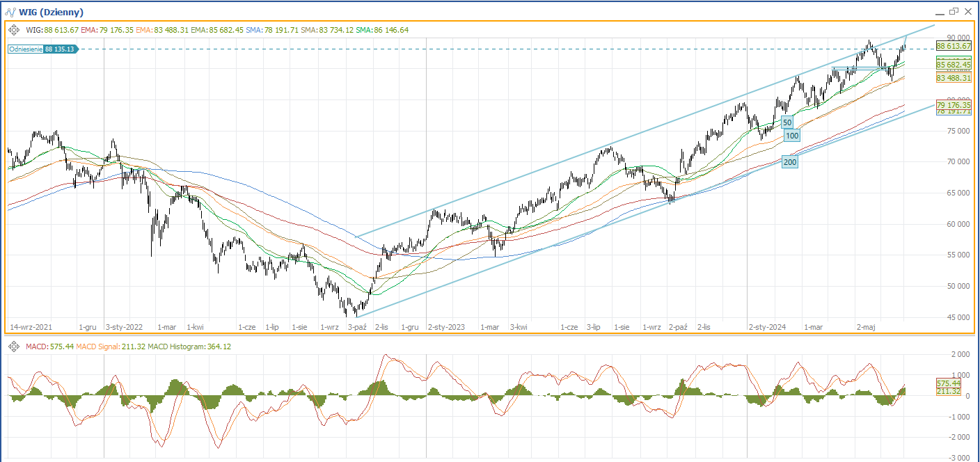Click the 575.44 MACD value tag on axis
980x462 pixels.
(x=949, y=383)
